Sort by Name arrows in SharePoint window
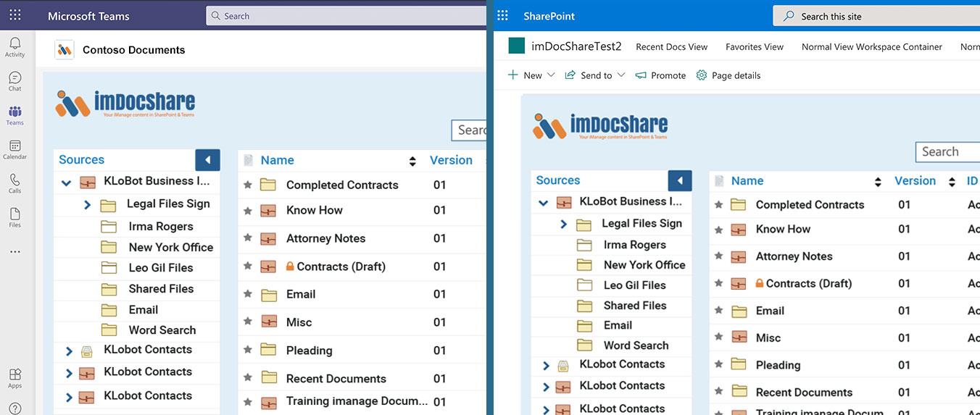The width and height of the screenshot is (980, 415). [x=878, y=182]
